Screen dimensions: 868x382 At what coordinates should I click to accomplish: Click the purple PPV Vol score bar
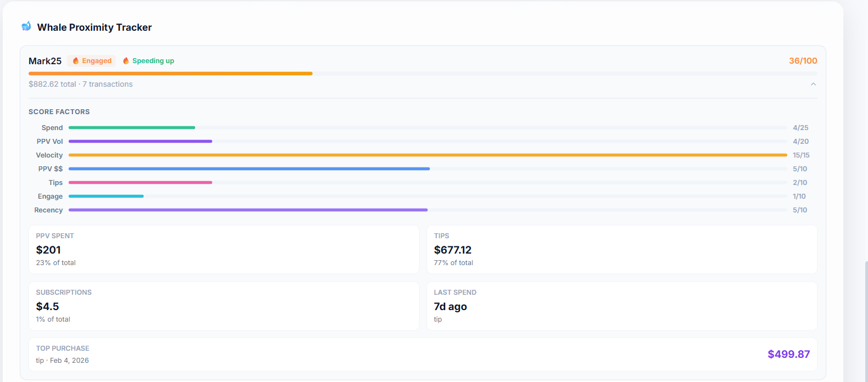pos(140,142)
